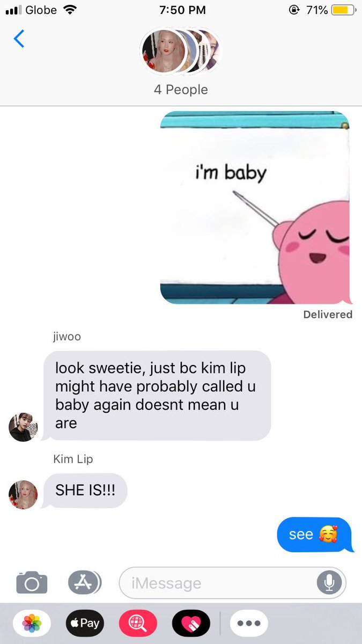
Task: Tap Kim Lip's profile picture
Action: click(x=24, y=495)
